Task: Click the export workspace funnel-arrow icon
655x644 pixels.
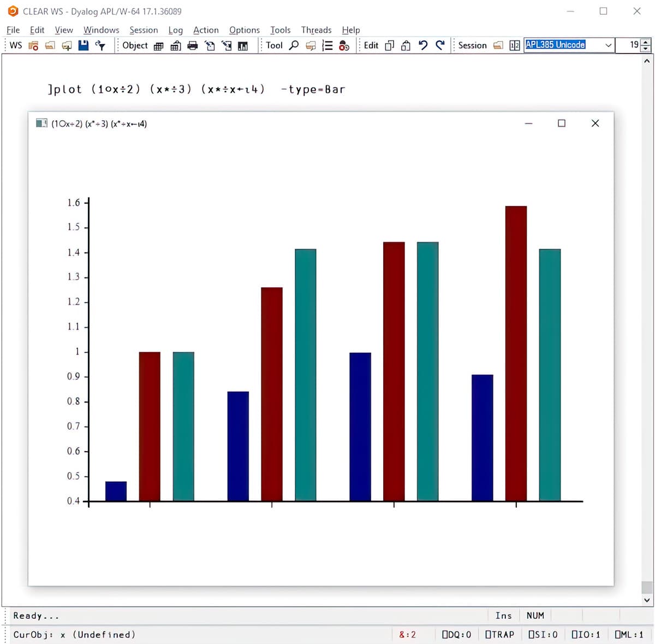Action: 100,45
